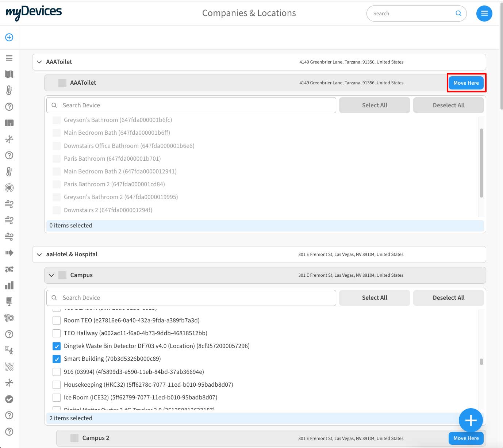Click the Move Here button for AAAToilet
The image size is (503, 448).
pyautogui.click(x=466, y=83)
